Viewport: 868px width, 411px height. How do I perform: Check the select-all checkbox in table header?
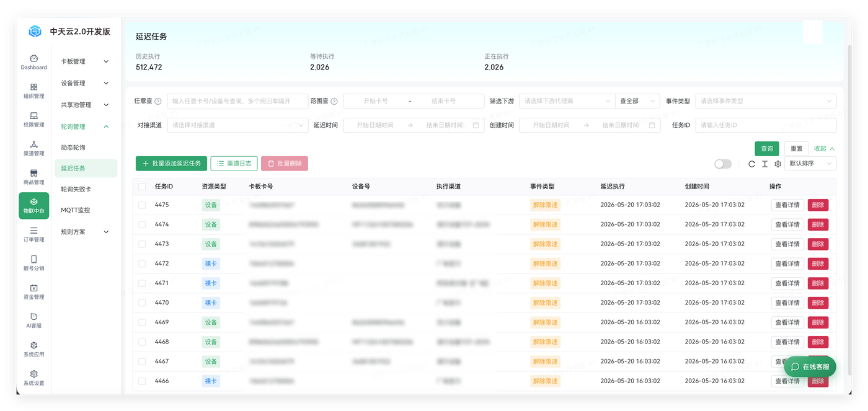click(142, 187)
